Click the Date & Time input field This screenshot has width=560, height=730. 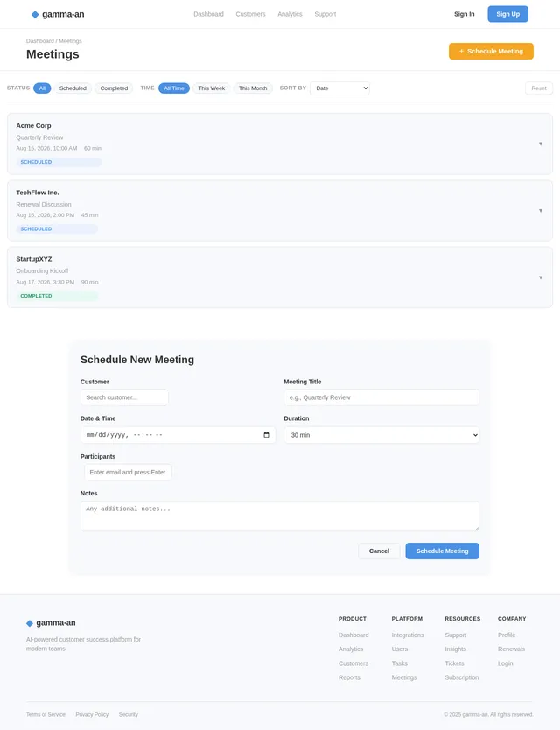click(x=178, y=435)
